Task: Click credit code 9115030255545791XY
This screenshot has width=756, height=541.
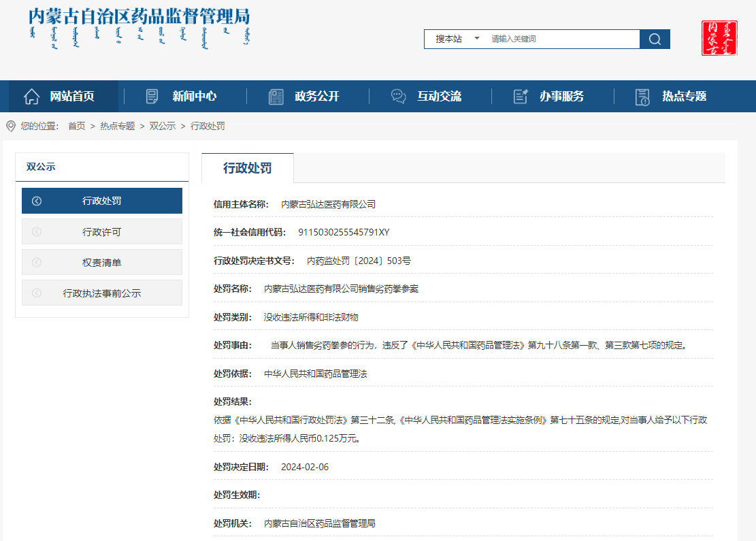Action: pos(344,233)
